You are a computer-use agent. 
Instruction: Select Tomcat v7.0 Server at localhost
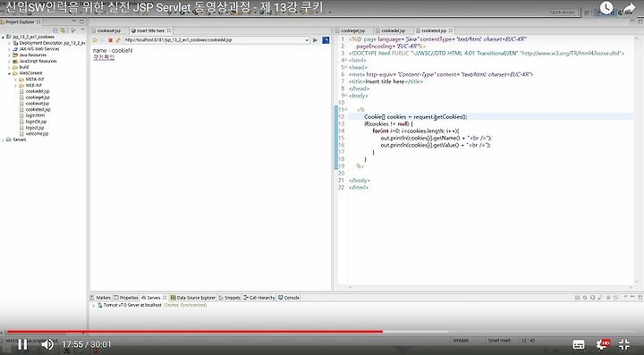tap(132, 305)
